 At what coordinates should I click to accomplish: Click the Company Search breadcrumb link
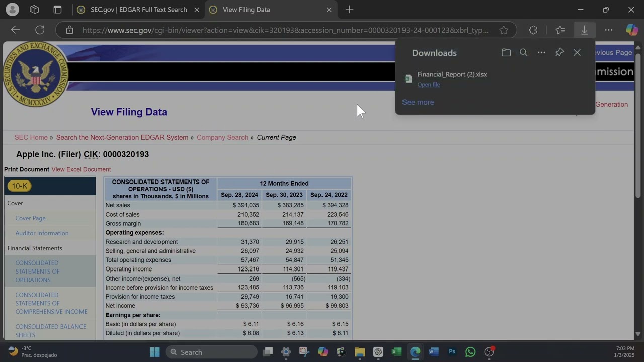(222, 137)
